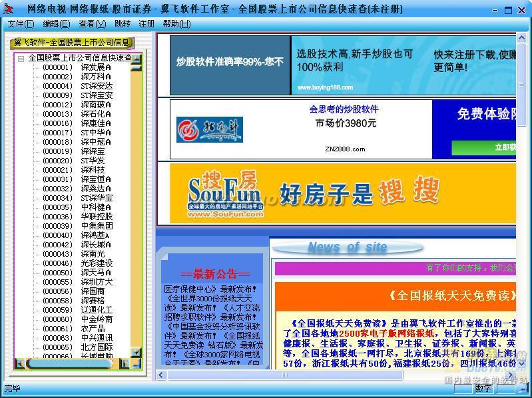Viewport: 532px width, 398px height.
Task: Select stock (000018) 深中冠A
Action: (x=77, y=142)
